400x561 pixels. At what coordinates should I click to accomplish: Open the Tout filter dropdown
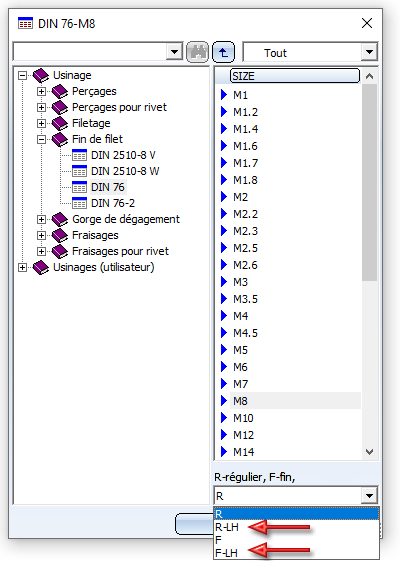(369, 52)
